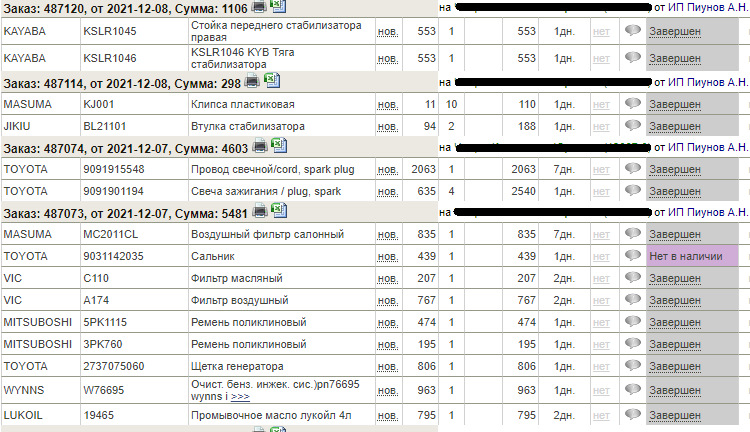The image size is (750, 432).
Task: Open comment bubble for LUKOIL 19465 row
Action: coord(632,414)
